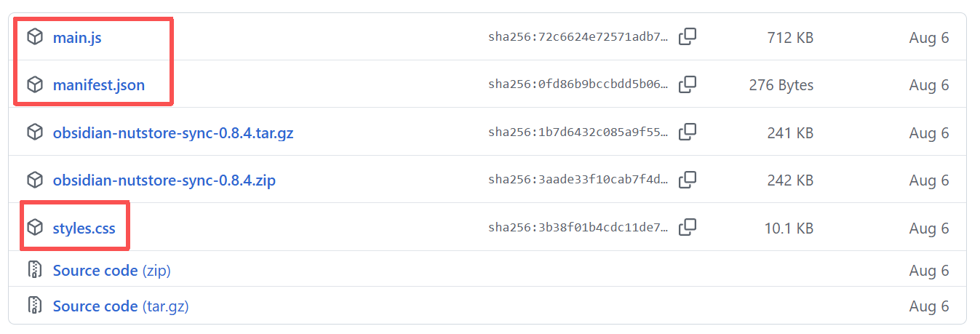Copy sha256 for obsidian-nutstore-sync-0.8.4.zip
The width and height of the screenshot is (980, 334).
687,180
